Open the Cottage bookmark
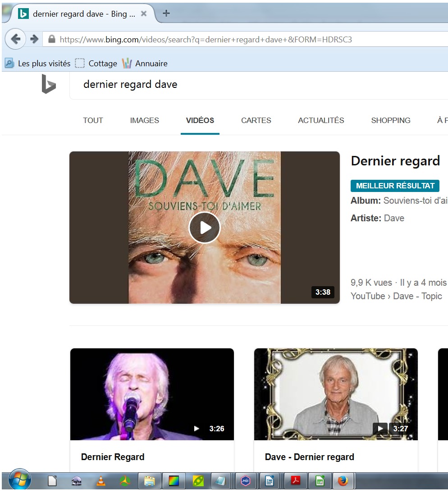448x493 pixels. pyautogui.click(x=96, y=63)
